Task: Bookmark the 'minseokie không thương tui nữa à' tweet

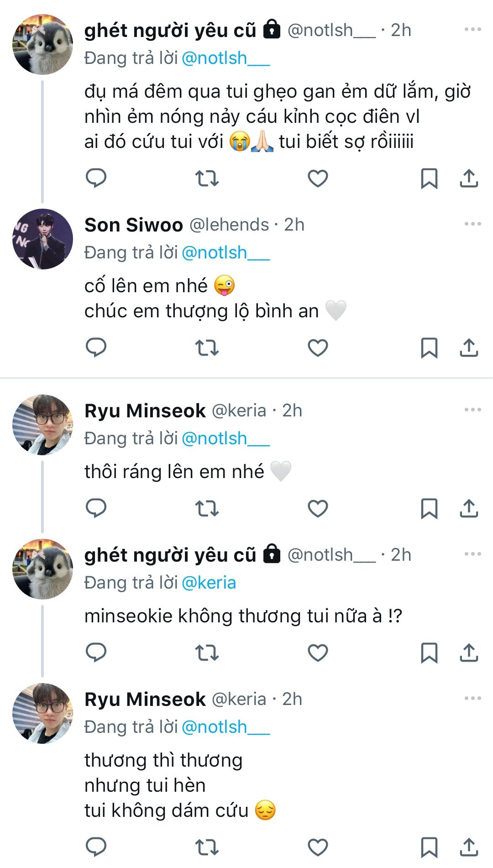Action: coord(429,652)
